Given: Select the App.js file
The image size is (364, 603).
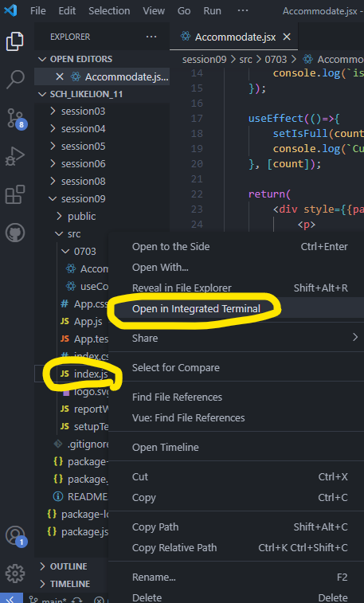Looking at the screenshot, I should coord(72,322).
